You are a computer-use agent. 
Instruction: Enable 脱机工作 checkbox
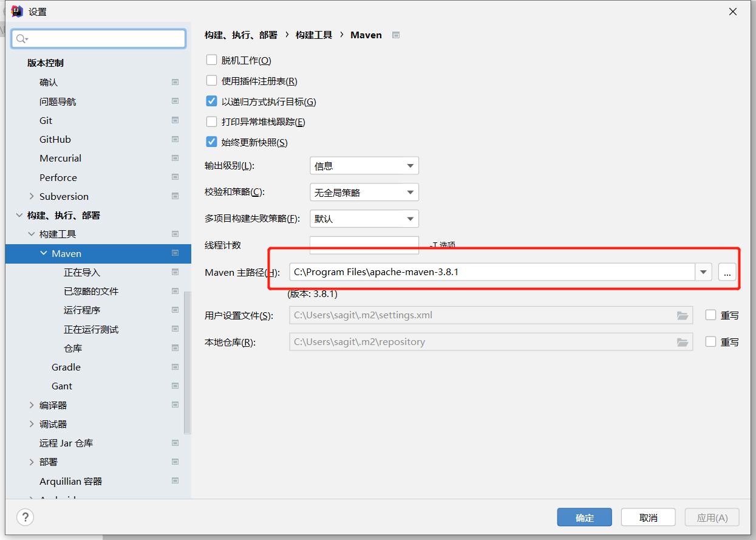coord(211,60)
